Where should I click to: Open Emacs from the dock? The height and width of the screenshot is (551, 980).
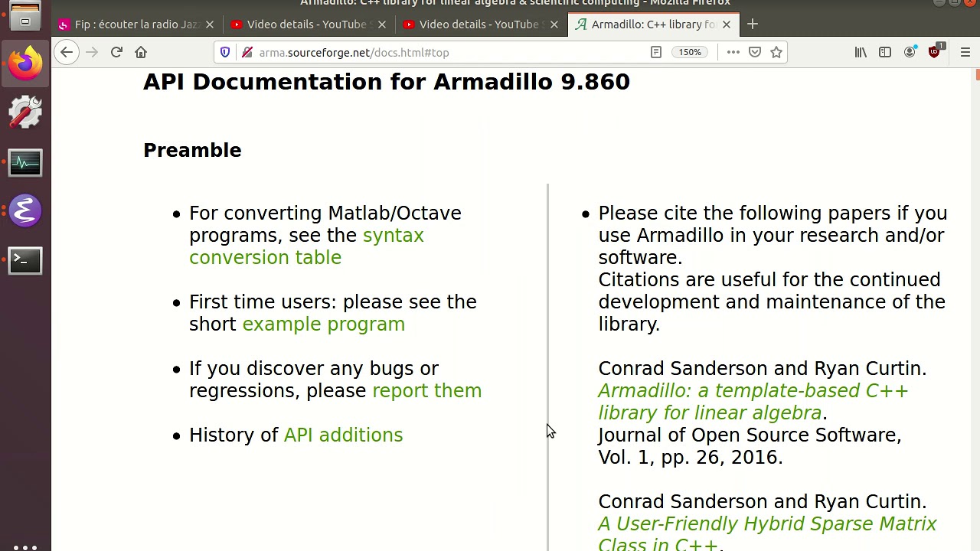[25, 211]
